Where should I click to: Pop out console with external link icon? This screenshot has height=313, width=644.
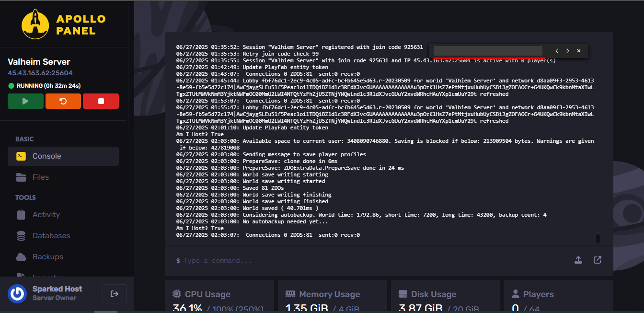click(x=598, y=260)
